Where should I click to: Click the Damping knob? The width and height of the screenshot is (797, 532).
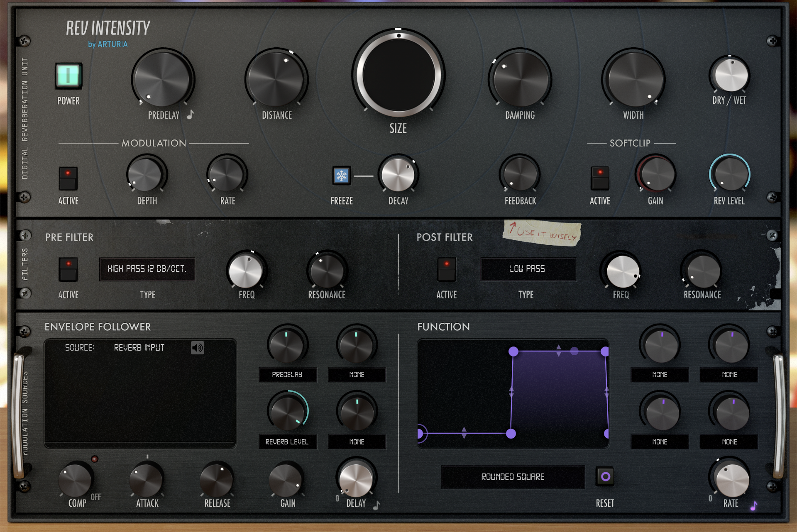click(521, 79)
